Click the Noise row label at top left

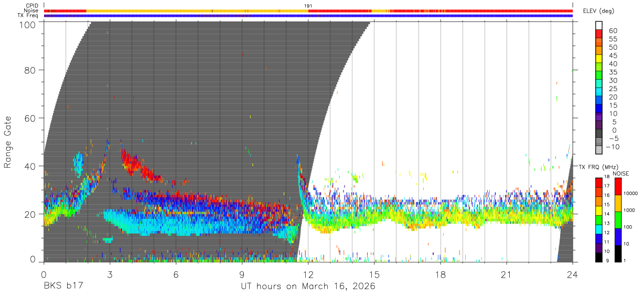coord(31,10)
